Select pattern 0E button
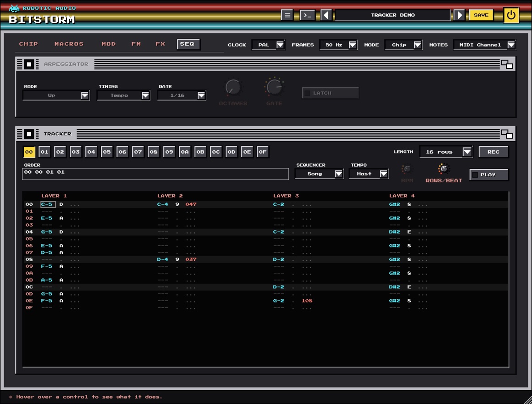 [x=247, y=152]
